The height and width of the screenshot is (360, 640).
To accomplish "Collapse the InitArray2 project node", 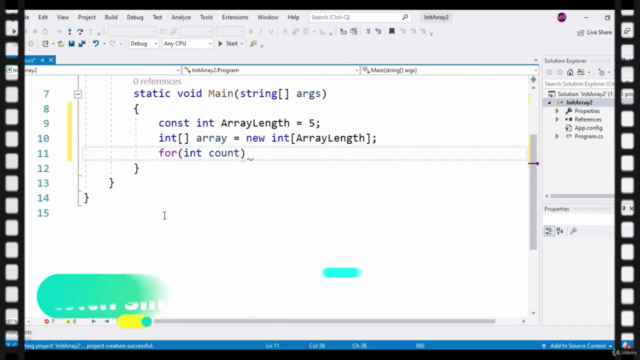I will (x=549, y=103).
